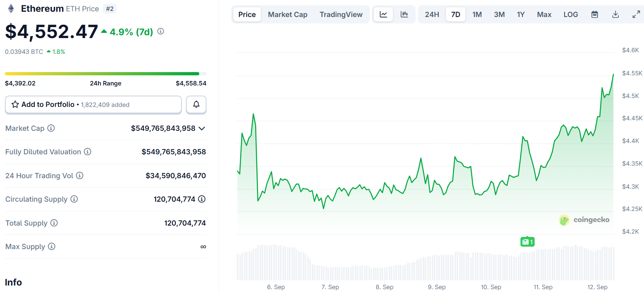Click the latest price peak on chart line
The width and height of the screenshot is (644, 292).
[x=613, y=75]
